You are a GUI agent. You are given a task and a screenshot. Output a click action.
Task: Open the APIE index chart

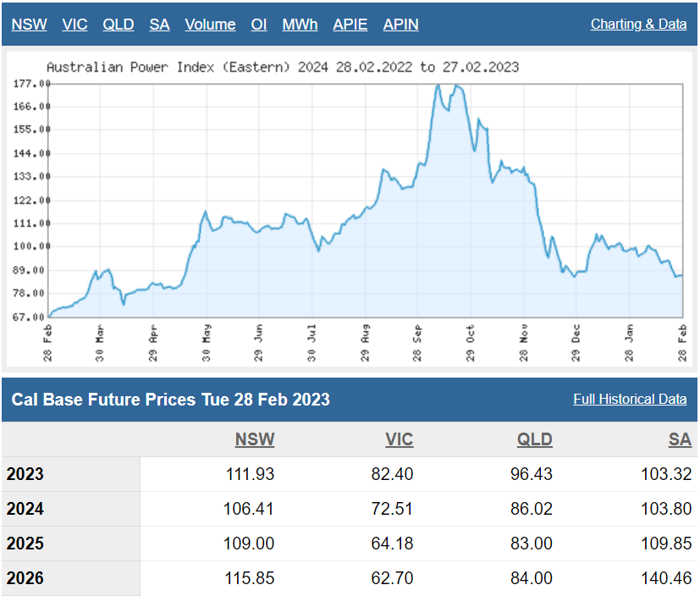(x=350, y=25)
